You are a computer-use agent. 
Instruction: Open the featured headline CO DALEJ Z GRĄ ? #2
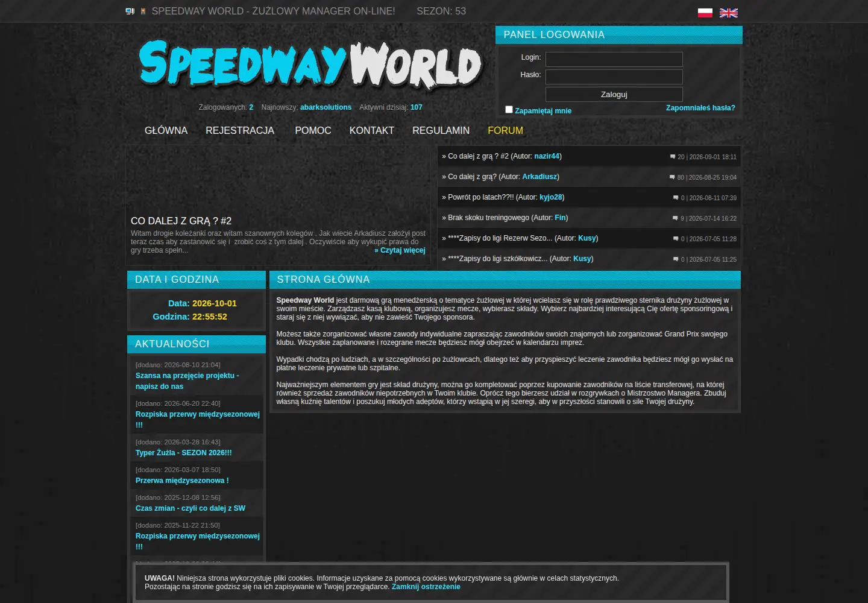coord(181,221)
